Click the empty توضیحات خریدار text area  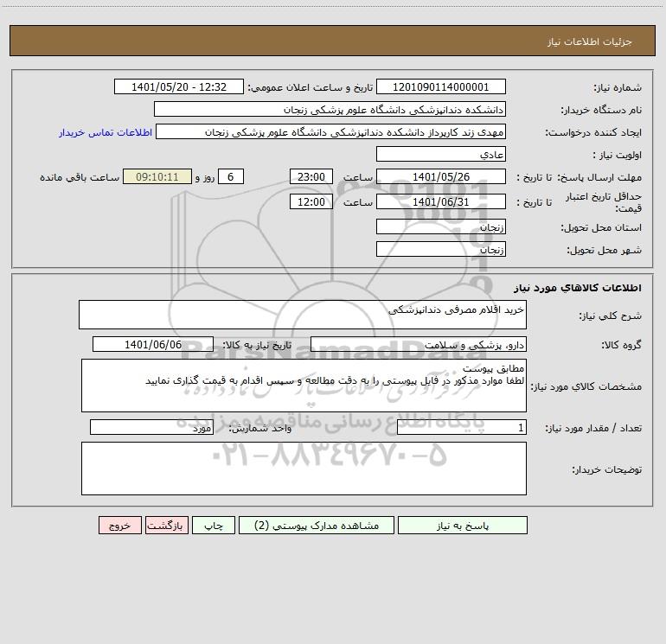[x=304, y=469]
